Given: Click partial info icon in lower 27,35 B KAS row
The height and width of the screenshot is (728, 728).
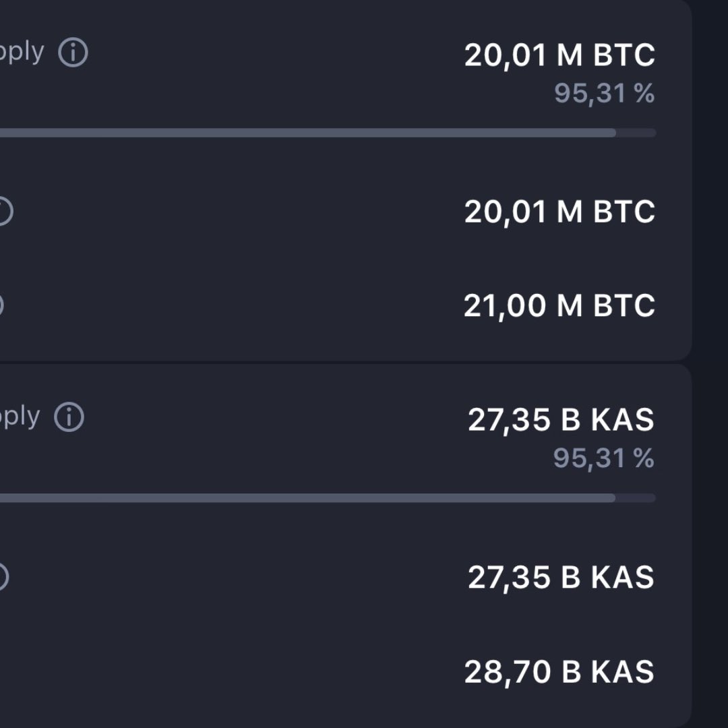Looking at the screenshot, I should click(2, 578).
